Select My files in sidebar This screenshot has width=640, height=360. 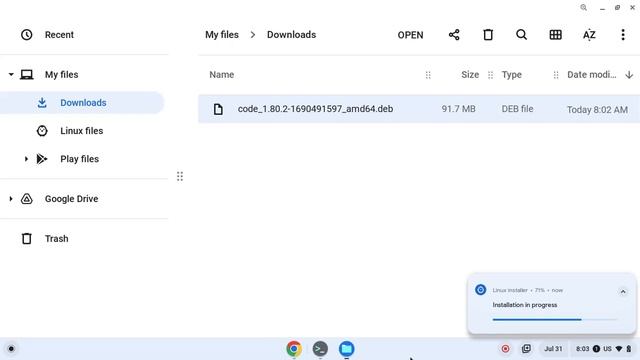pos(61,75)
